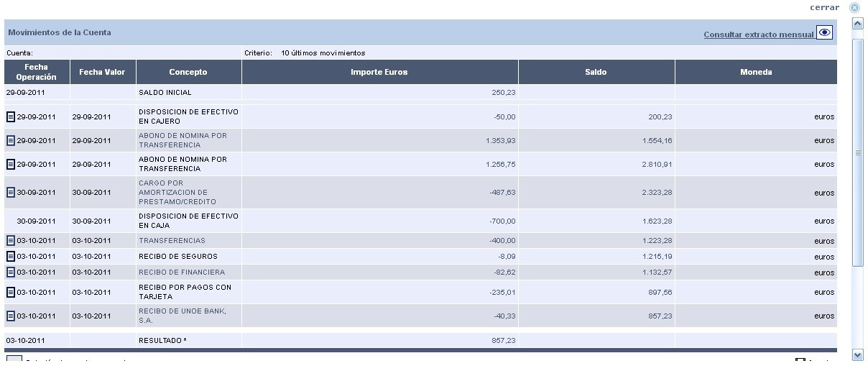
Task: Click the scrollbar down arrow
Action: click(x=857, y=354)
